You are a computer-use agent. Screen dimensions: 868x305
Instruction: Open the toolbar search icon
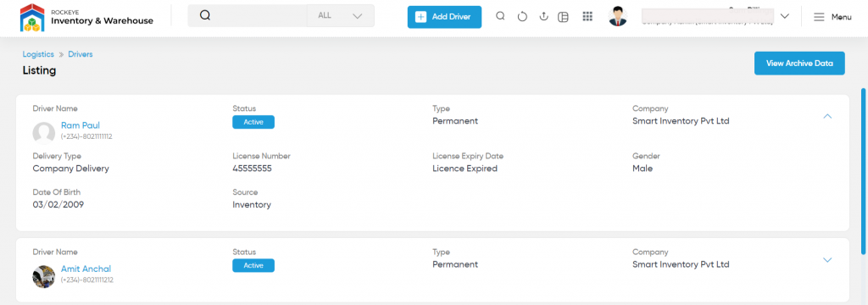(500, 17)
